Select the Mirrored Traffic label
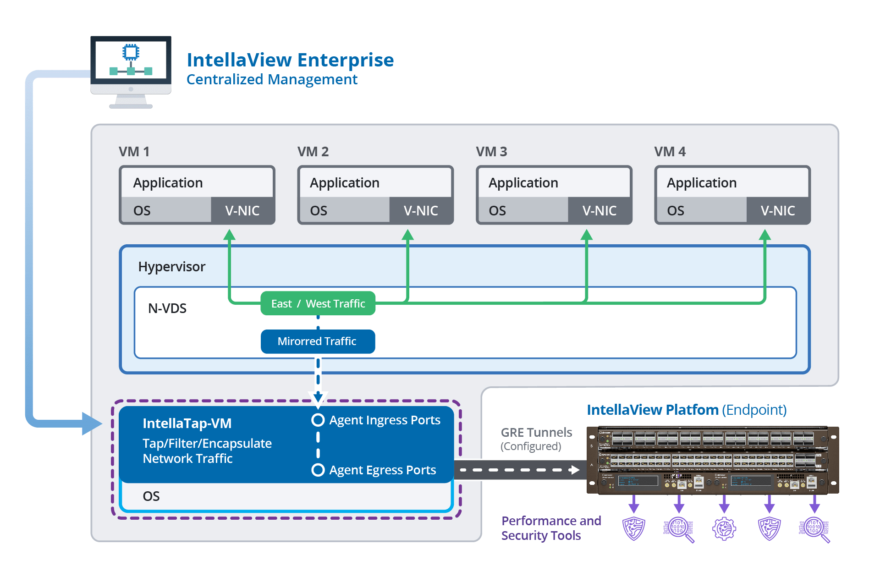The height and width of the screenshot is (588, 880). point(318,341)
